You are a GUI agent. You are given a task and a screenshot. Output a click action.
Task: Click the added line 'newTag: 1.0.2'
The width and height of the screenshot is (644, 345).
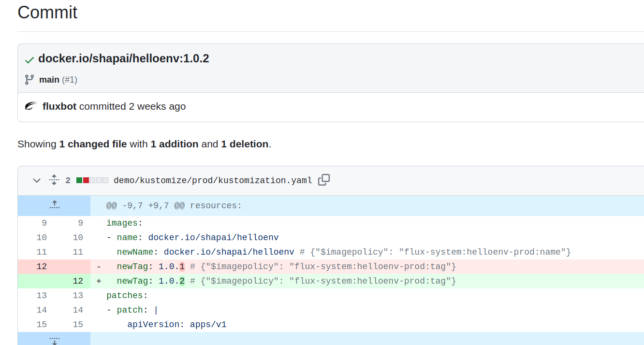pyautogui.click(x=367, y=281)
